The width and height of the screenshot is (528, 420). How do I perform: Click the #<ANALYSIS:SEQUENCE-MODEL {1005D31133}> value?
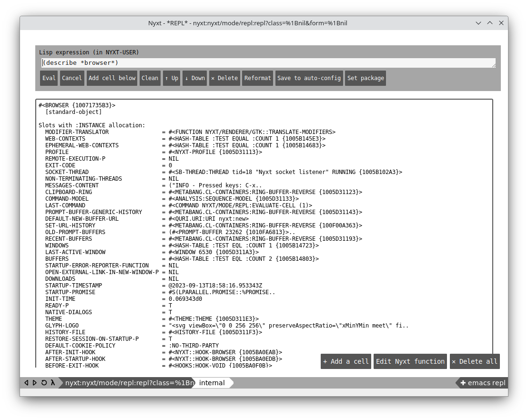click(234, 199)
